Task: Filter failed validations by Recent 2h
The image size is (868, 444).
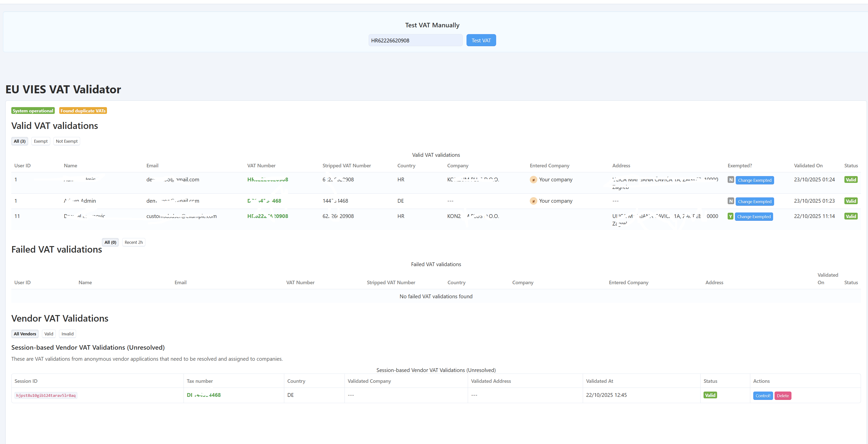Action: [133, 242]
